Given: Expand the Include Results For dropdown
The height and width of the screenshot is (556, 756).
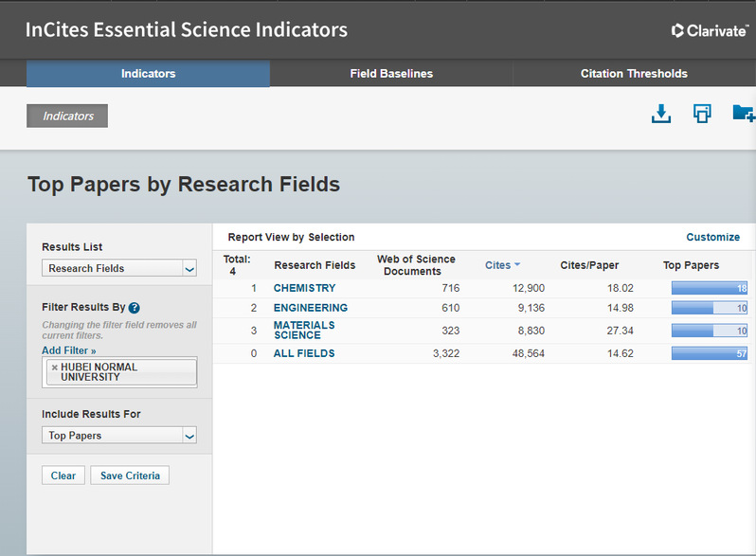Looking at the screenshot, I should click(x=119, y=436).
